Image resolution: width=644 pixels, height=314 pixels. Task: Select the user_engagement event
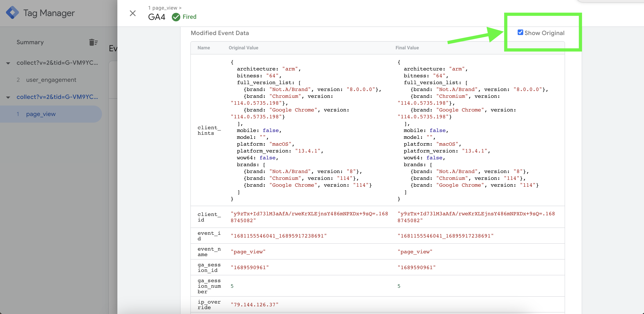pos(51,80)
